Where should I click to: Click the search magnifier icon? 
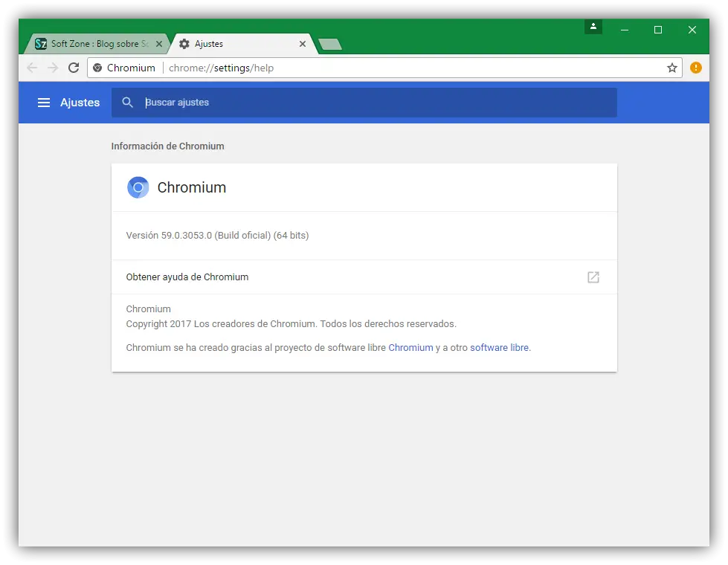pyautogui.click(x=127, y=103)
